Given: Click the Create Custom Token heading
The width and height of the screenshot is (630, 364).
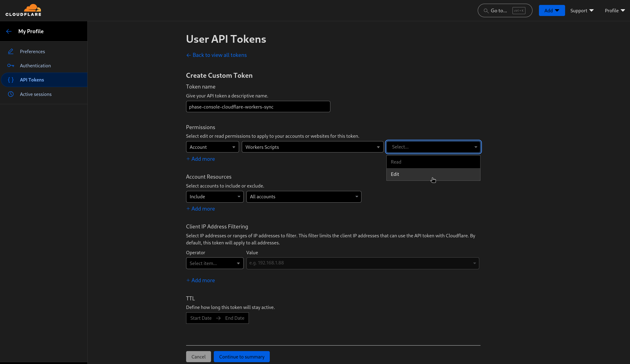Looking at the screenshot, I should [219, 76].
